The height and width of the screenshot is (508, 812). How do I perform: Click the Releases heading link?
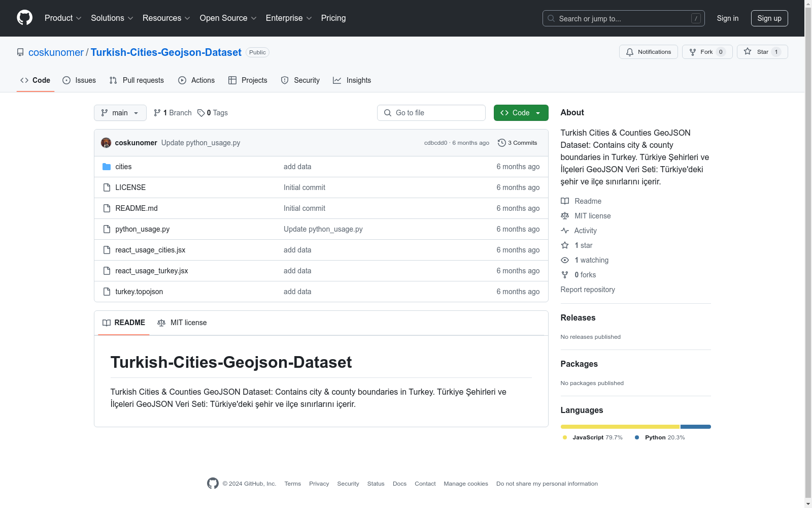(578, 317)
